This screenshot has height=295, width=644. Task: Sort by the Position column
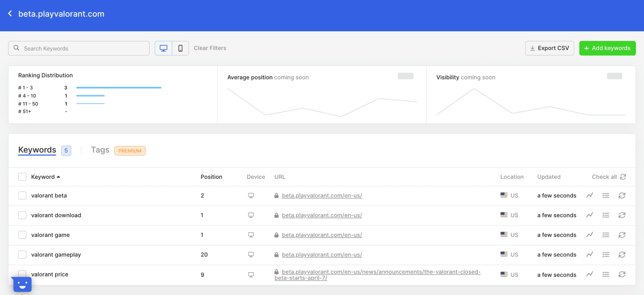pos(212,177)
